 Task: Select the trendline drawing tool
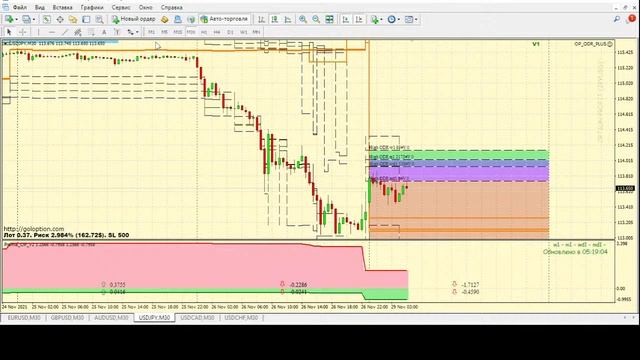[65, 32]
